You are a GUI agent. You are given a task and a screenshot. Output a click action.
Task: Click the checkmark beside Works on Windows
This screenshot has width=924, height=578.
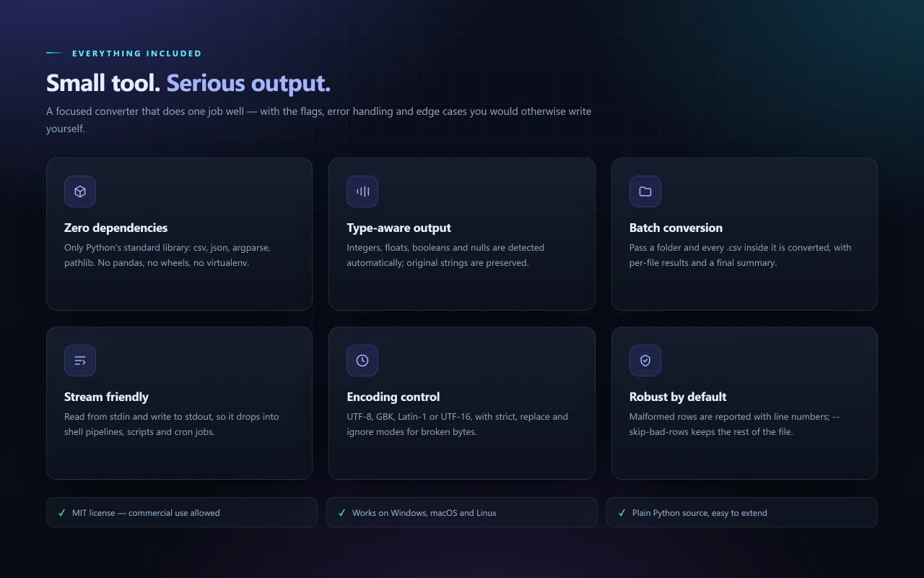coord(342,513)
